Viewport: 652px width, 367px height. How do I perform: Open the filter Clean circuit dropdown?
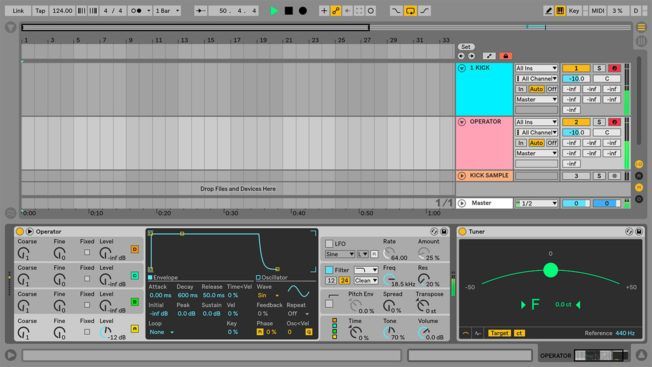pos(366,281)
